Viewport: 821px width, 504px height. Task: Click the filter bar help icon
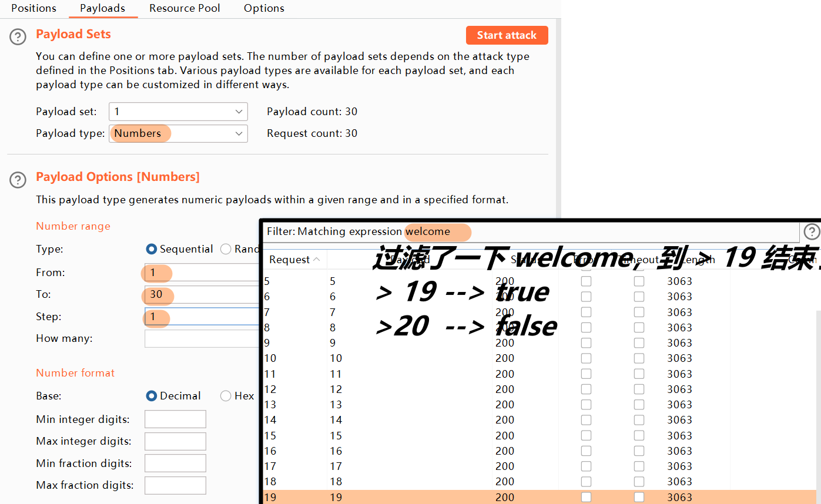(812, 231)
